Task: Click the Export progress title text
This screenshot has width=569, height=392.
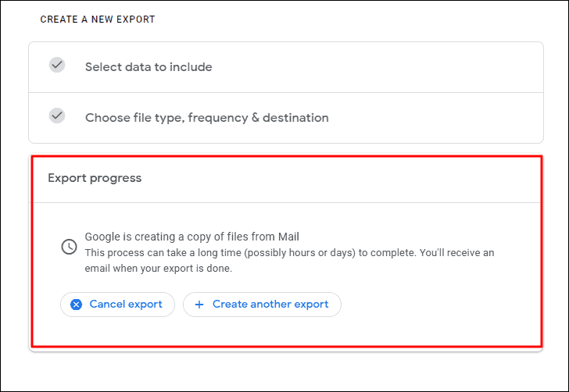Action: point(95,179)
